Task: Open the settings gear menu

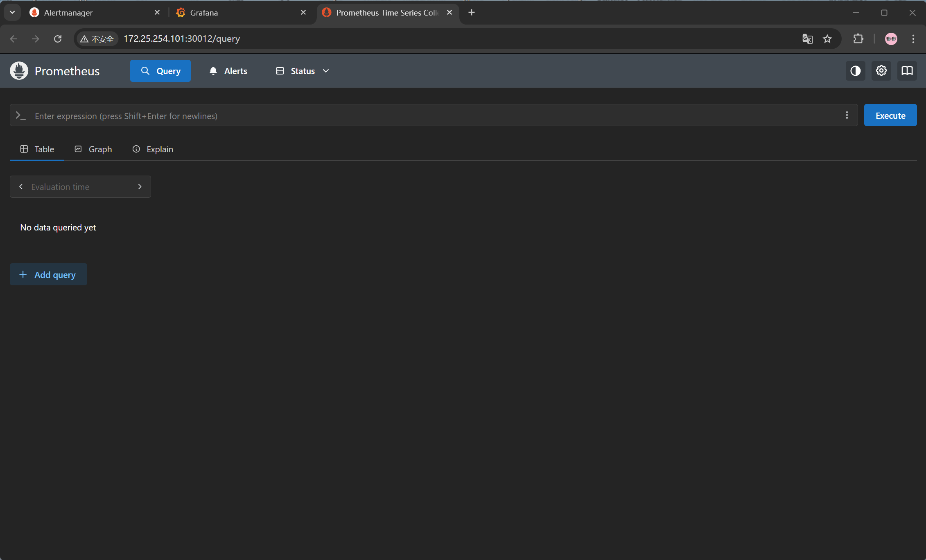Action: (881, 71)
